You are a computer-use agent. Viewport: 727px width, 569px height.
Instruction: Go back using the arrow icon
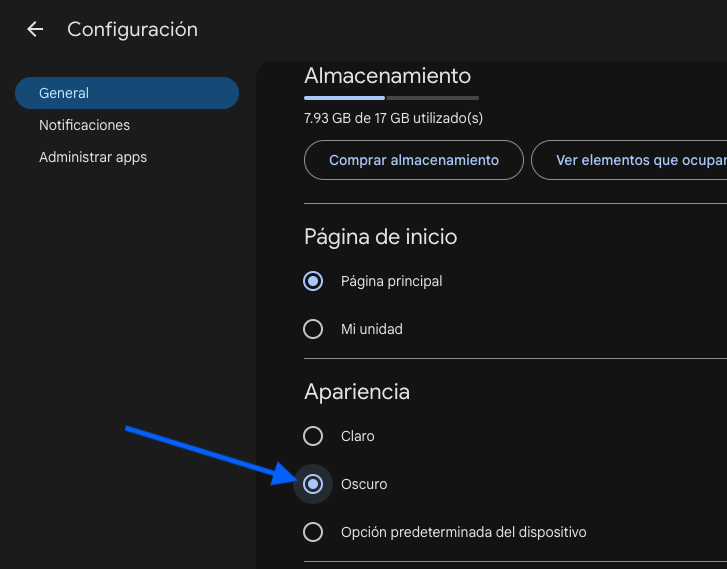35,30
